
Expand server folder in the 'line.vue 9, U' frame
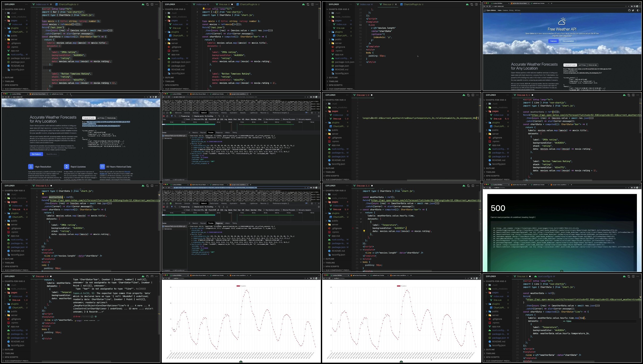pos(495,134)
